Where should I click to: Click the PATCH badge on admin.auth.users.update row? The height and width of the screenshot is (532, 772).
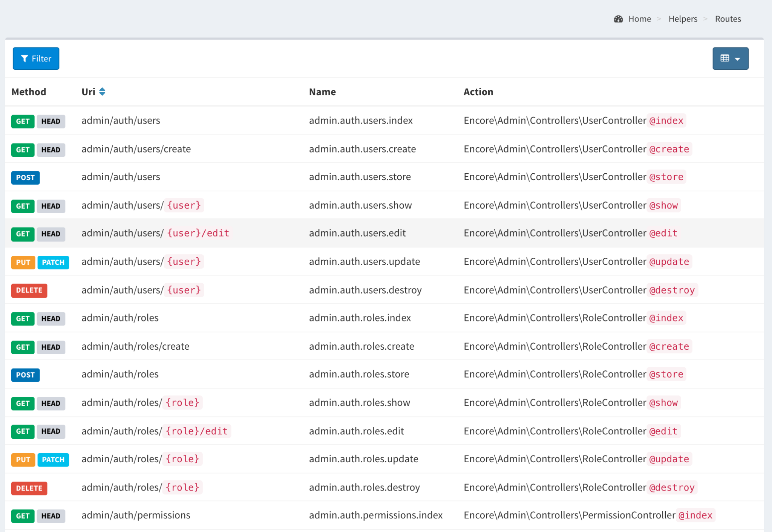pos(53,262)
